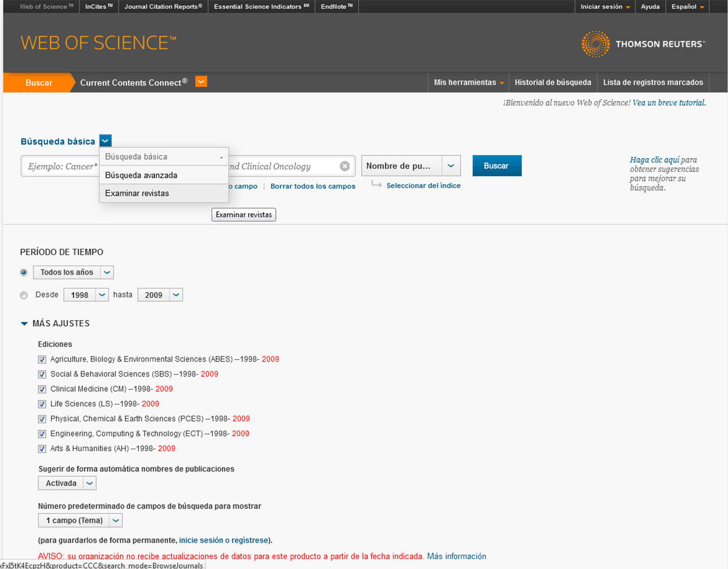Open the Búsqueda básica search type menu
Screen dimensions: 728x569
click(105, 141)
